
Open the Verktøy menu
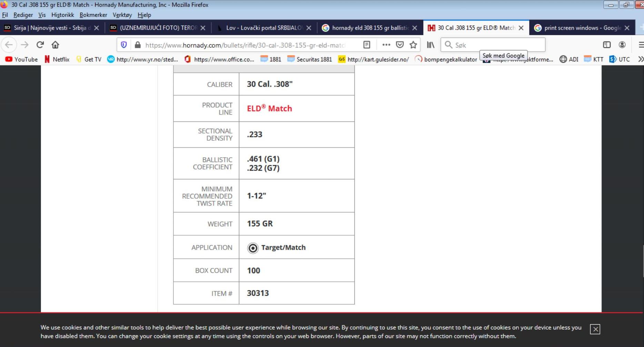tap(122, 15)
